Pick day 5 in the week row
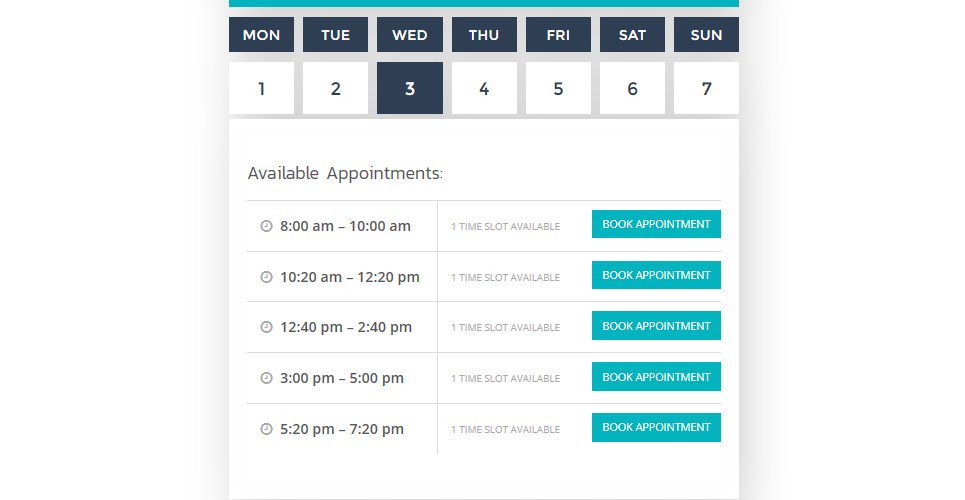 pyautogui.click(x=558, y=88)
